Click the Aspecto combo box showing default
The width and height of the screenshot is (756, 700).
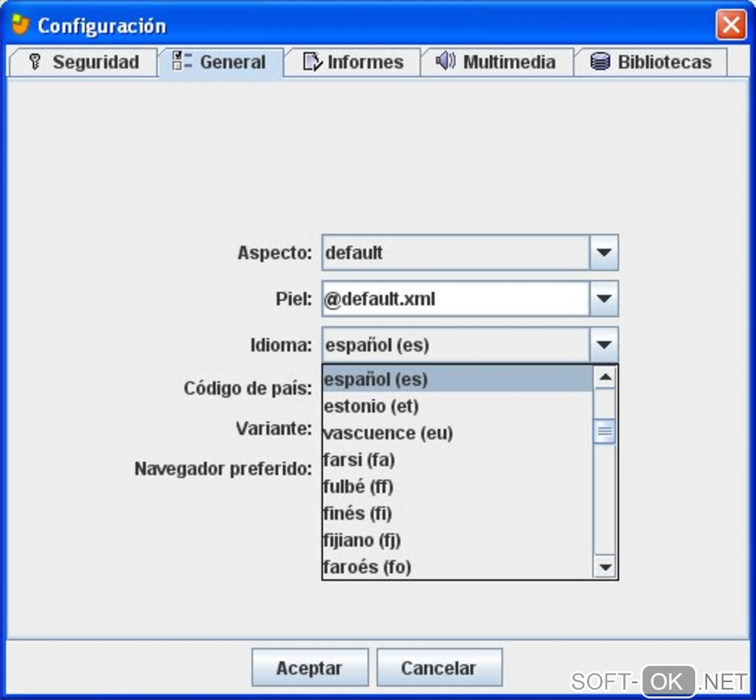point(470,252)
